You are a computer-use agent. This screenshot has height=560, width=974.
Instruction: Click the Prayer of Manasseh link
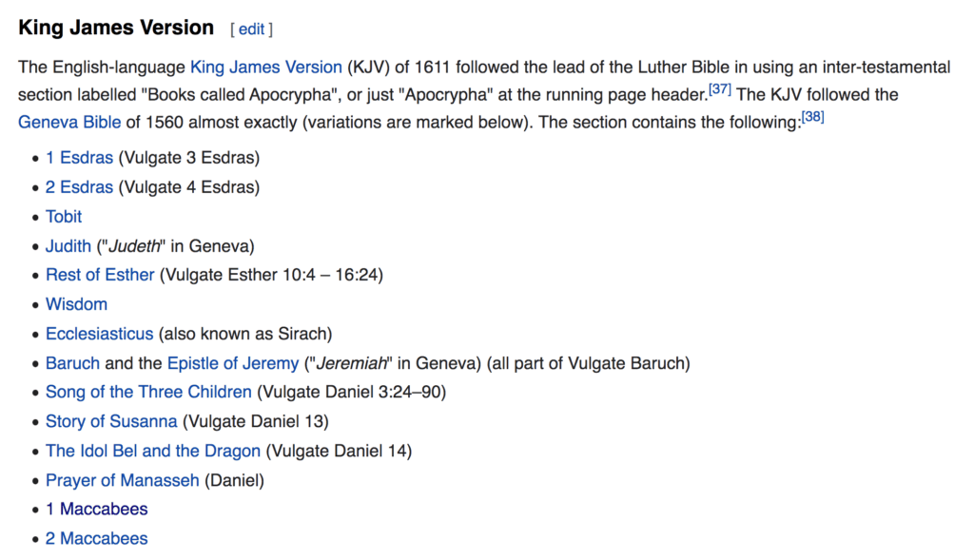pyautogui.click(x=123, y=480)
